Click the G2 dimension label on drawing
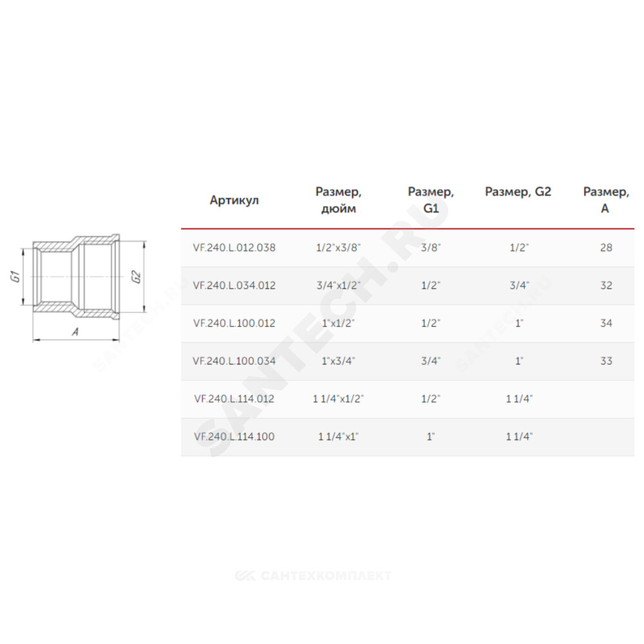The height and width of the screenshot is (644, 644). [137, 276]
